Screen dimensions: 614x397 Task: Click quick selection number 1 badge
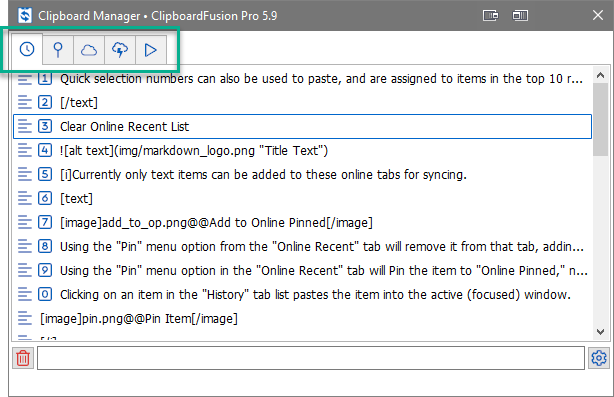pyautogui.click(x=45, y=79)
